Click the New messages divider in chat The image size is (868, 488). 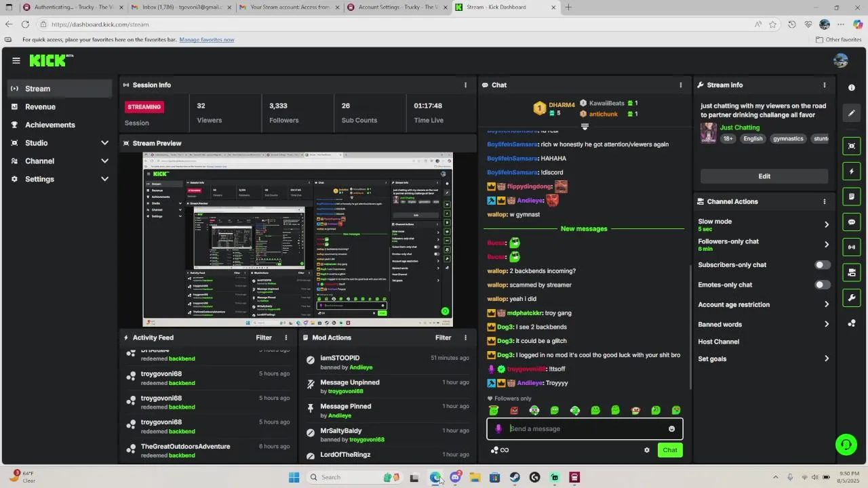584,228
